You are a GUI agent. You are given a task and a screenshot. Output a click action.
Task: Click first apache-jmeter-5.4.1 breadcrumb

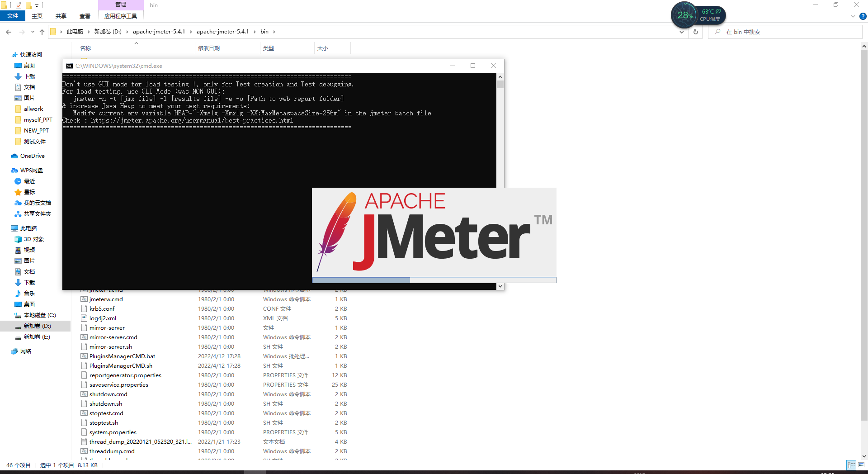[159, 32]
